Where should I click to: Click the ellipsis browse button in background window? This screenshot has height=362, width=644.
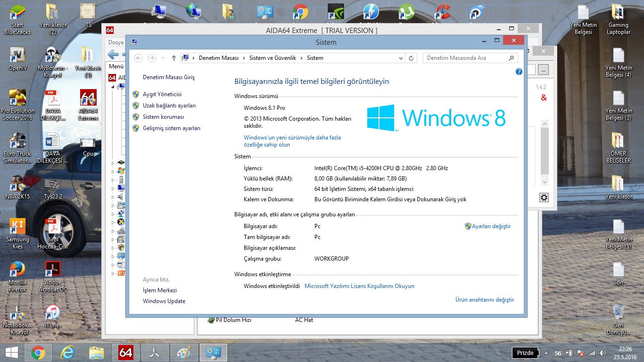[x=543, y=70]
